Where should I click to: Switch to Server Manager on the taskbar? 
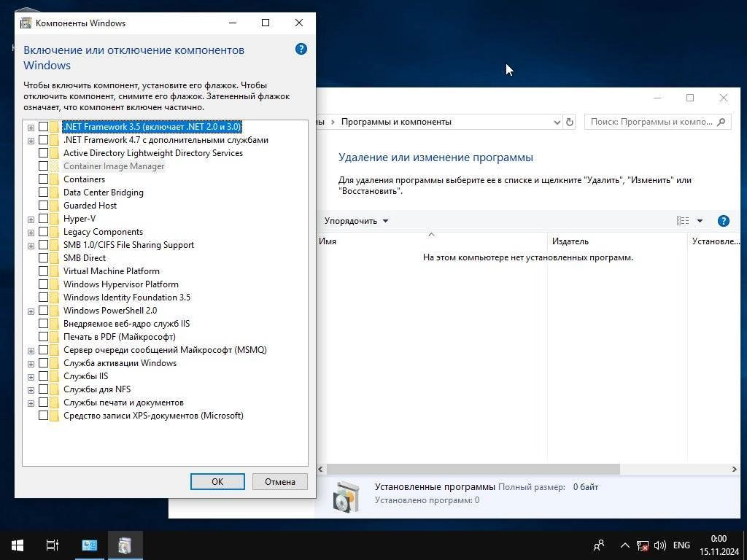pyautogui.click(x=90, y=545)
